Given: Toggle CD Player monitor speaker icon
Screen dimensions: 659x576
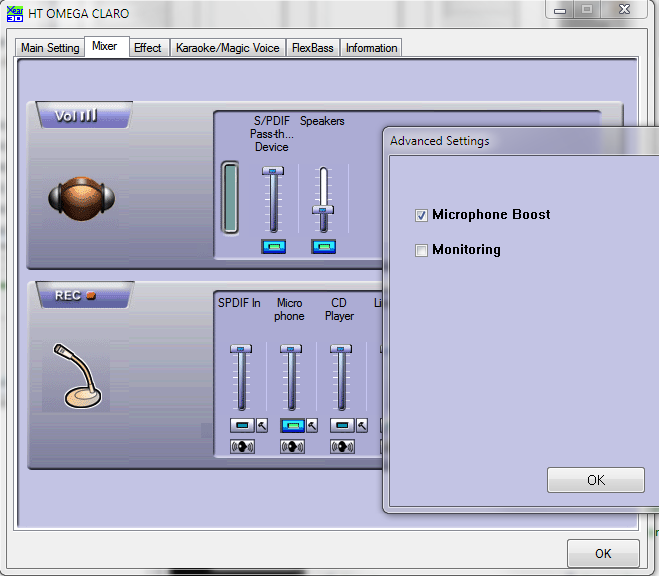Looking at the screenshot, I should pos(342,446).
